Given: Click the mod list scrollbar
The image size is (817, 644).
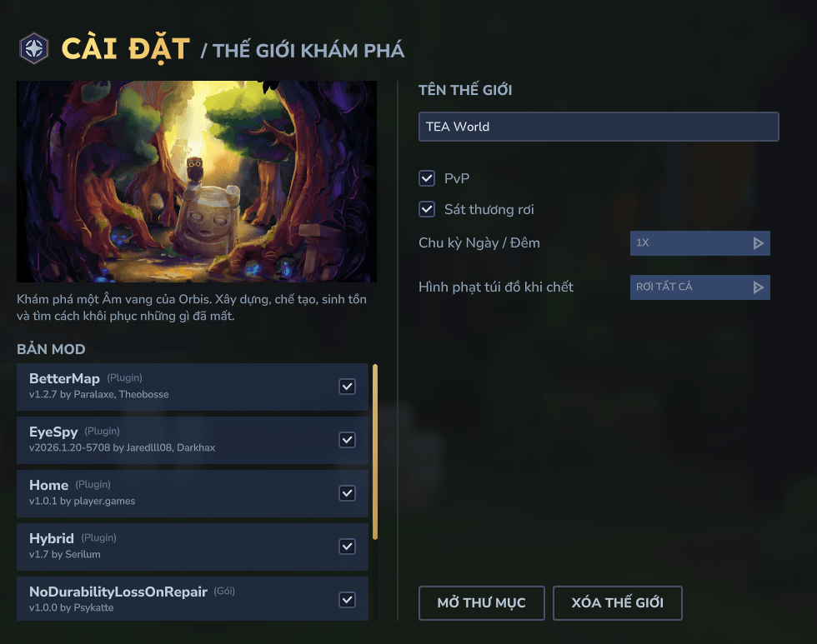Looking at the screenshot, I should pos(375,452).
